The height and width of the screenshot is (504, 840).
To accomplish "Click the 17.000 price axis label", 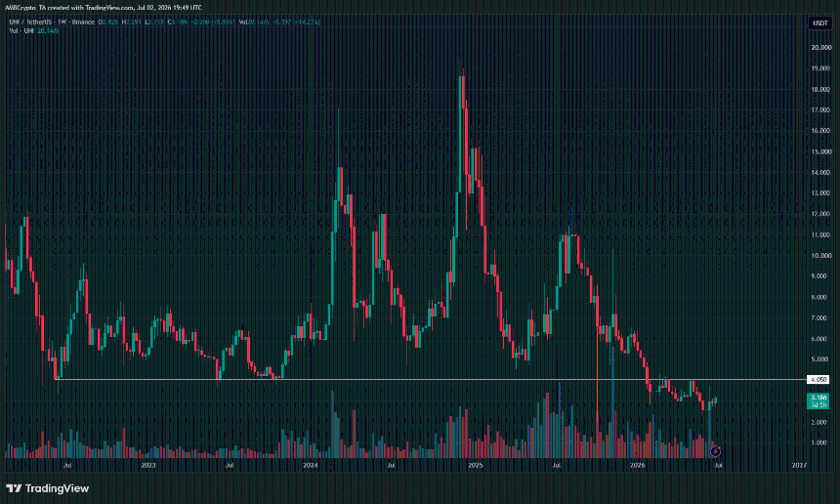I will [x=821, y=110].
